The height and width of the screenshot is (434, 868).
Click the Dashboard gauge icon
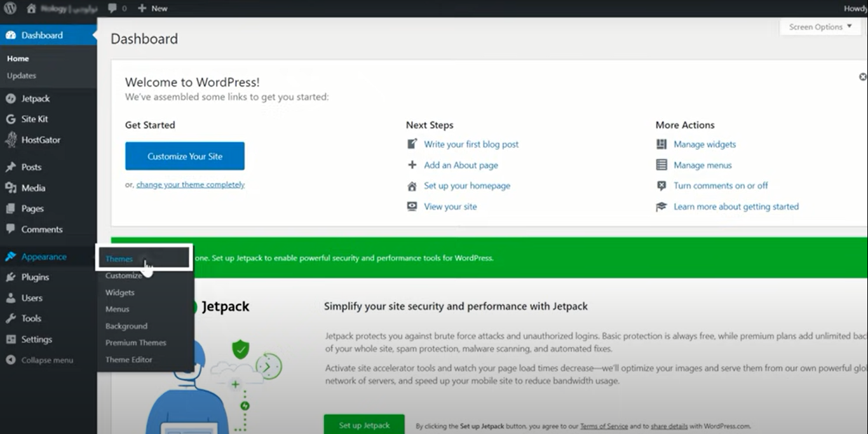tap(10, 35)
